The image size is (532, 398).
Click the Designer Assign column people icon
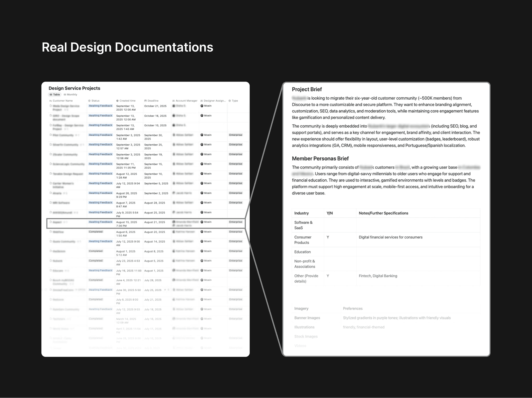pos(202,101)
